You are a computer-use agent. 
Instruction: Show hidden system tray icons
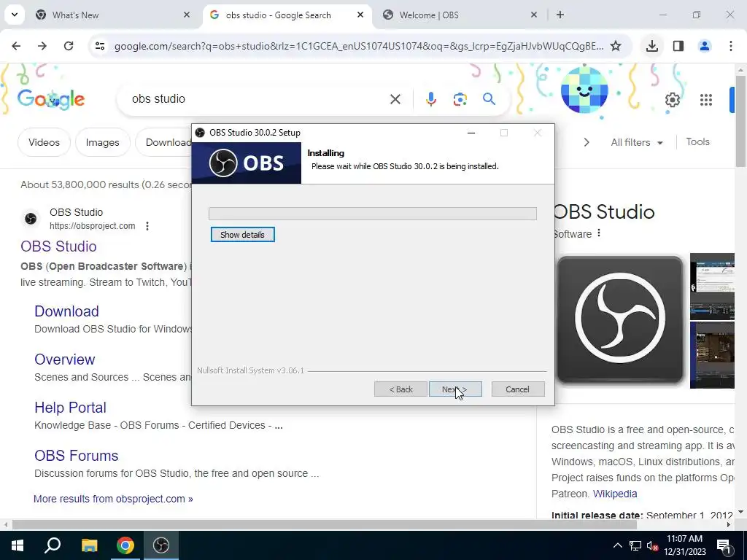coord(617,545)
